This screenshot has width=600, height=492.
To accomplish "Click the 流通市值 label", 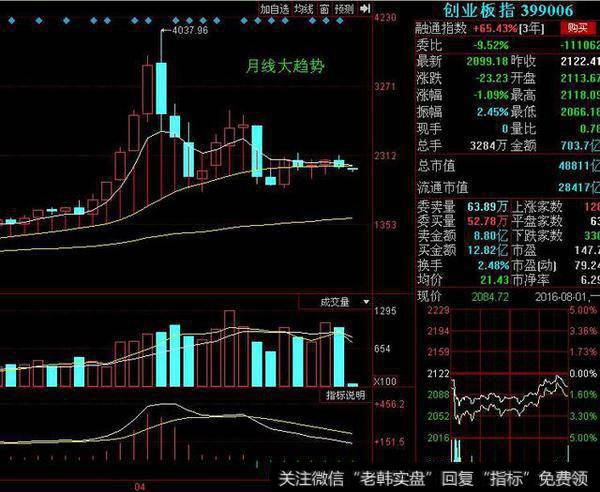I will pyautogui.click(x=443, y=187).
